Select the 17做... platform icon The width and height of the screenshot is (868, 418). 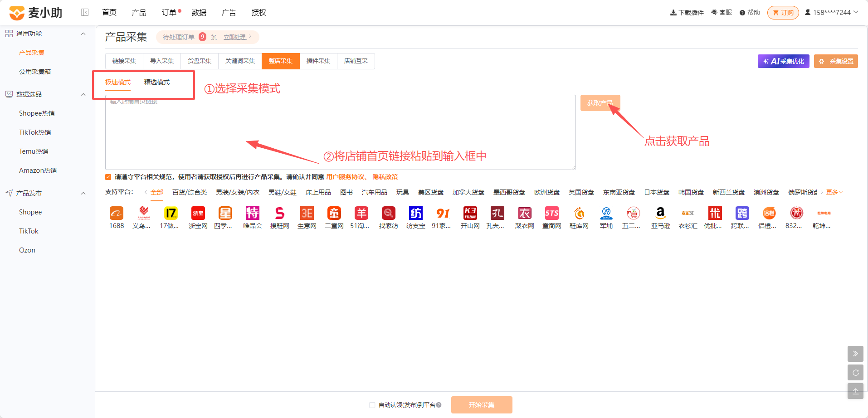(171, 213)
